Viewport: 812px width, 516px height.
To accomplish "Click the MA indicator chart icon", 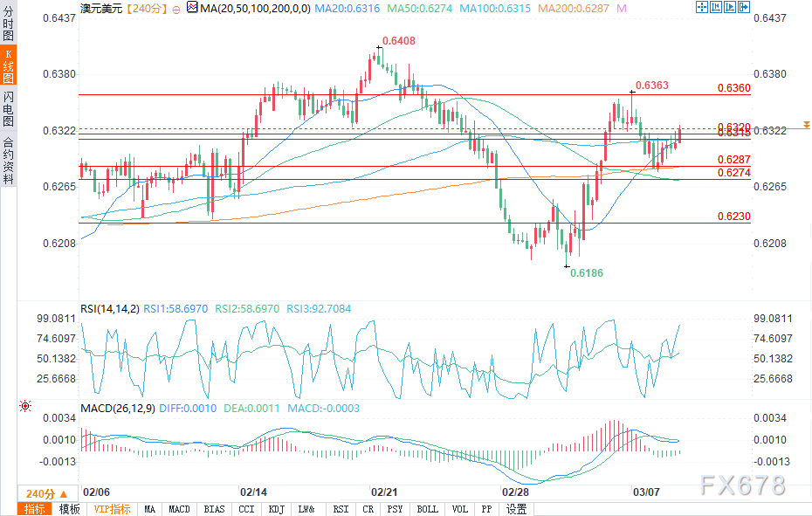I will coord(192,8).
